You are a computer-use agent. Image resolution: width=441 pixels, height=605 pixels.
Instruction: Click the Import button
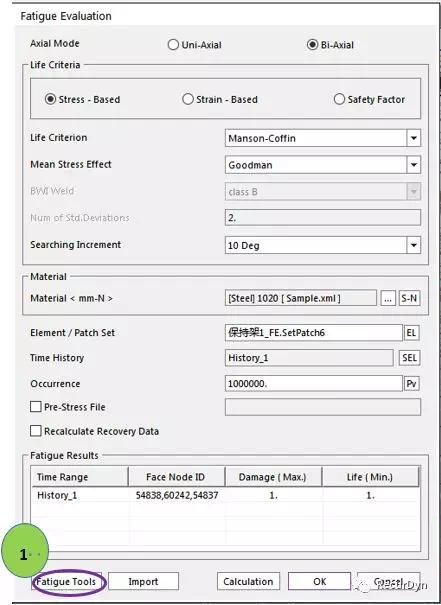(143, 581)
